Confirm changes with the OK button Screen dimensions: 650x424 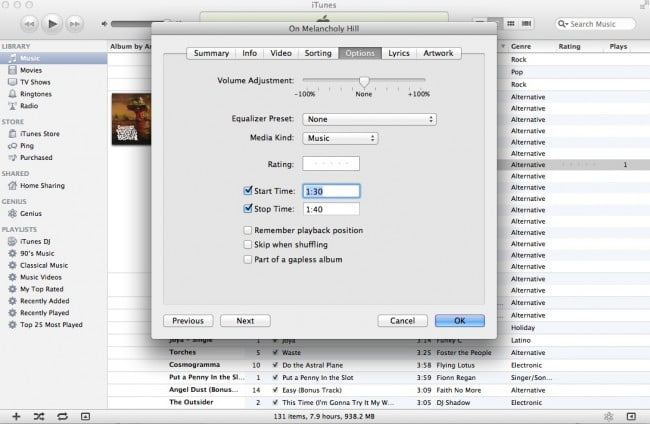click(x=460, y=321)
